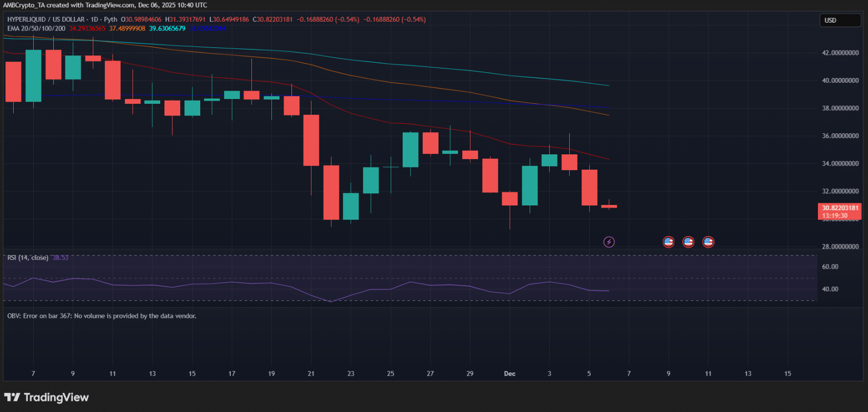Select the EMA 20/50/100/200 indicator legend
868x412 pixels.
[36, 28]
